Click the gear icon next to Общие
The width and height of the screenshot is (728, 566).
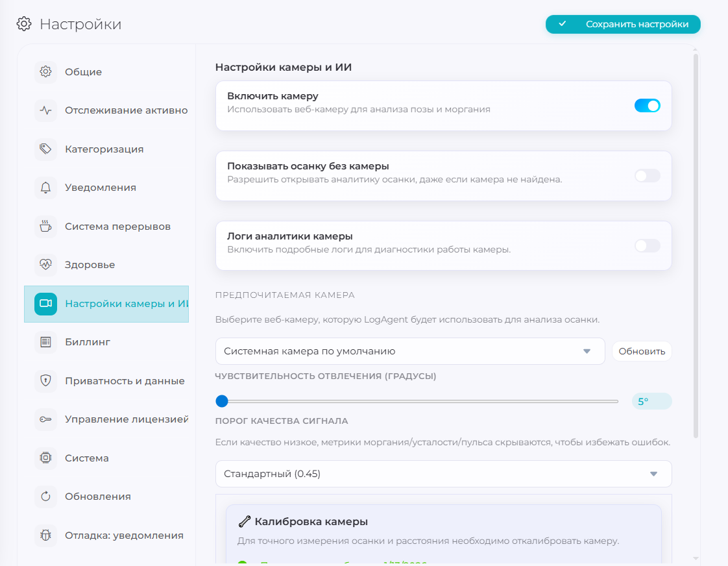(45, 71)
